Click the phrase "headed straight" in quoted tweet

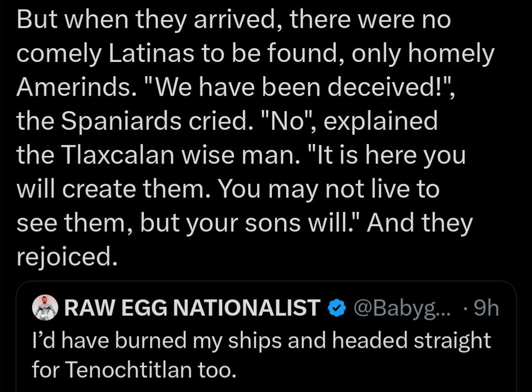pos(411,340)
